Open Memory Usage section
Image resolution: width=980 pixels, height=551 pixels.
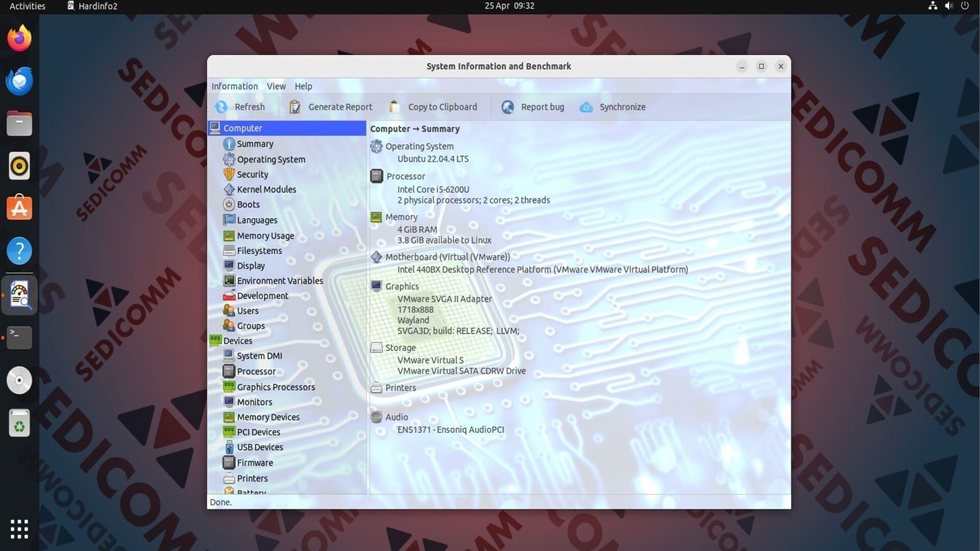[265, 236]
